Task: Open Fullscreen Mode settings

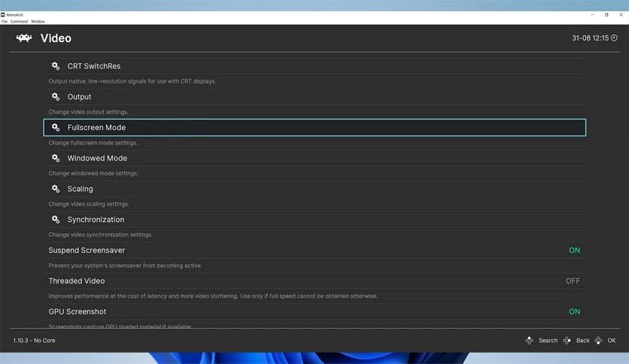Action: point(314,128)
